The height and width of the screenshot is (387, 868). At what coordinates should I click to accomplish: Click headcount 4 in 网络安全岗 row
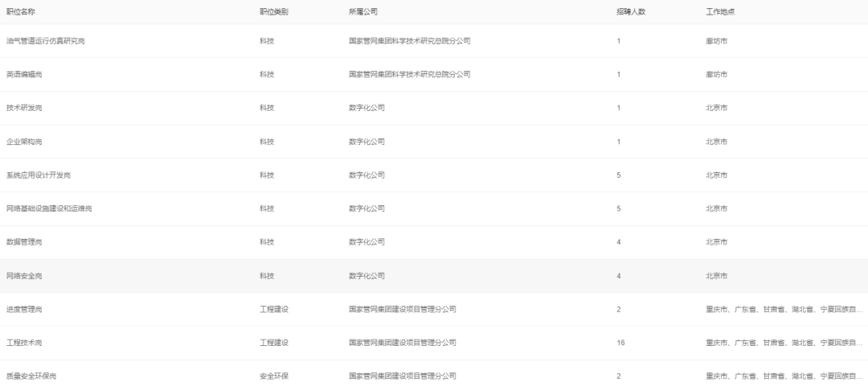coord(619,276)
